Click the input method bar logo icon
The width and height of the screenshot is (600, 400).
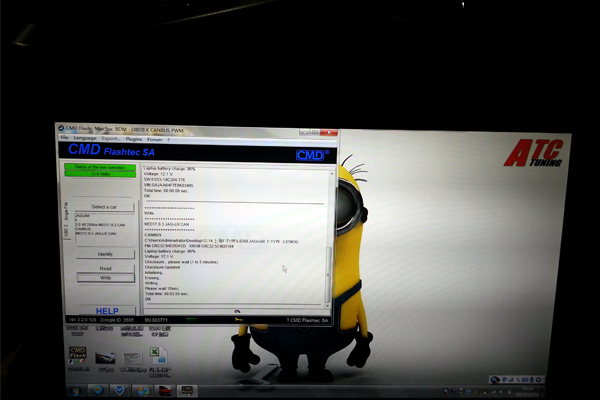[495, 380]
